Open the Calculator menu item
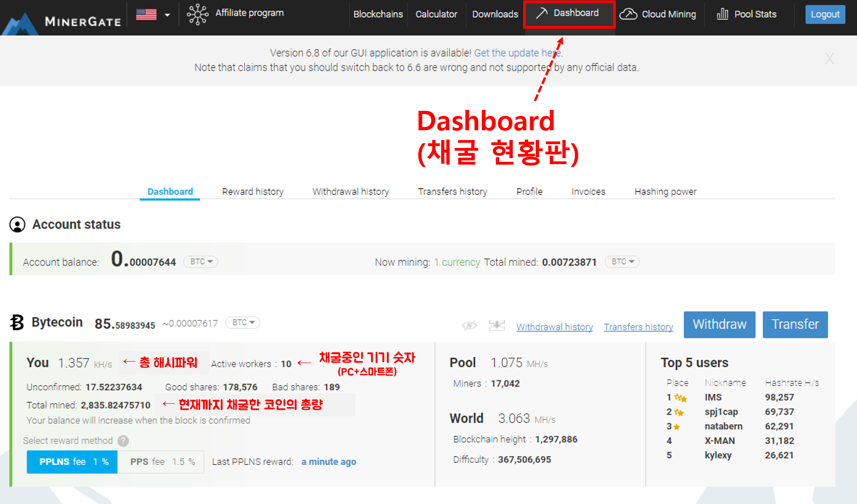This screenshot has height=504, width=857. tap(436, 14)
